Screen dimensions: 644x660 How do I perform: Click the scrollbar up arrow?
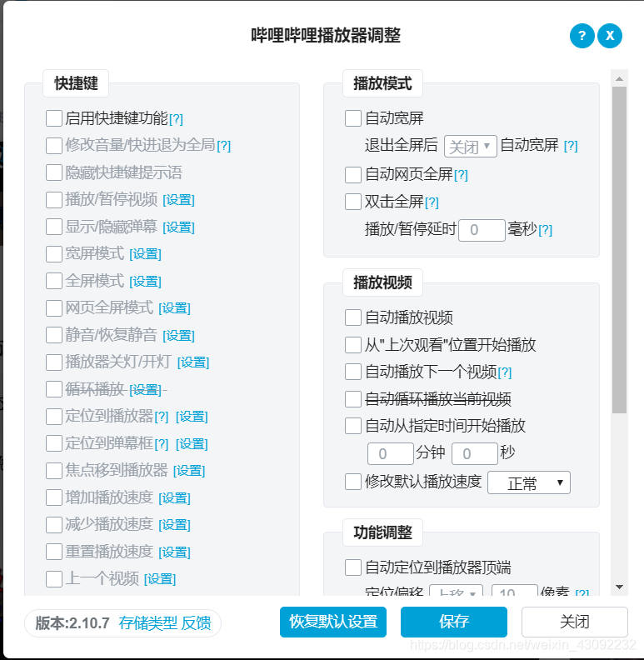click(619, 78)
